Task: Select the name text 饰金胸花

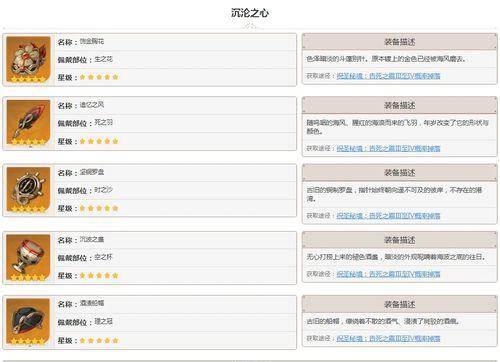Action: pos(92,41)
